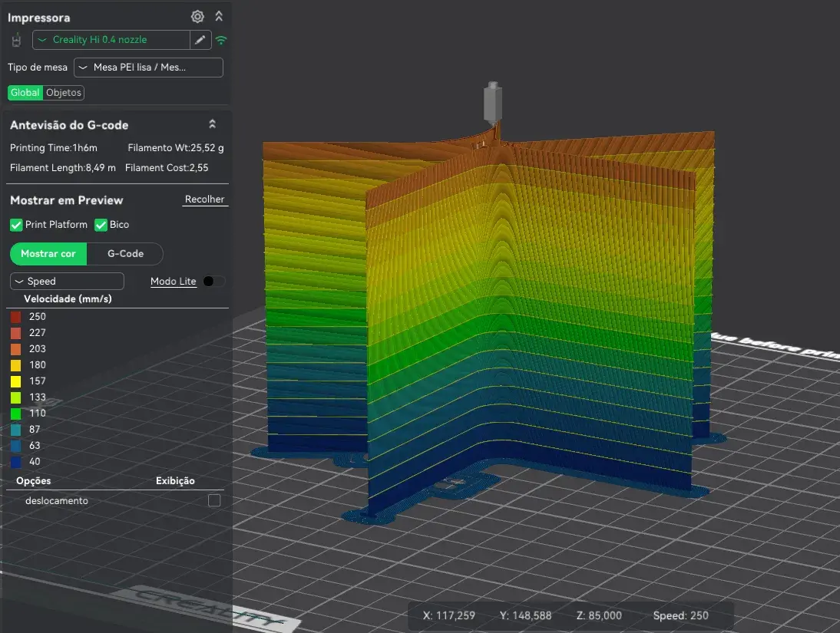
Task: Click the Velocidade (mm/s) legend header
Action: pyautogui.click(x=68, y=298)
